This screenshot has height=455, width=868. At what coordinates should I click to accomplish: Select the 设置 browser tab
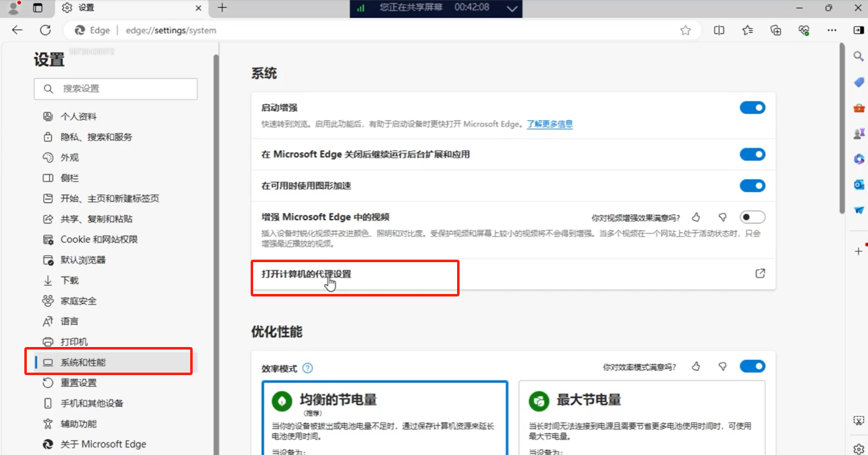(x=132, y=8)
